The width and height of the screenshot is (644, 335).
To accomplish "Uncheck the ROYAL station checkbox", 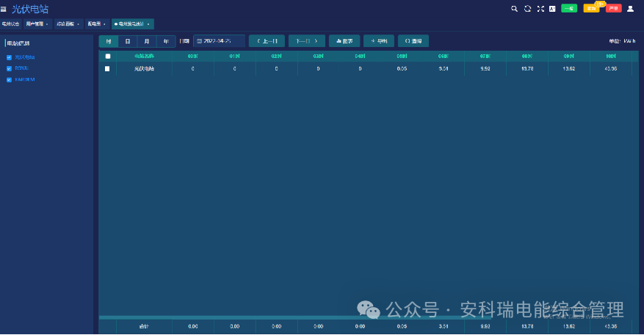I will pos(9,68).
